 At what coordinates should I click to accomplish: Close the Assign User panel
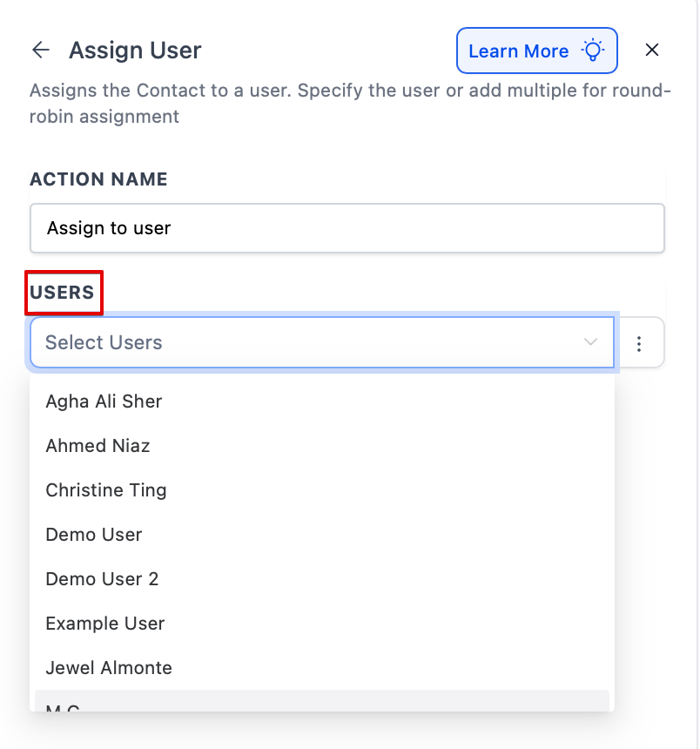pyautogui.click(x=651, y=51)
